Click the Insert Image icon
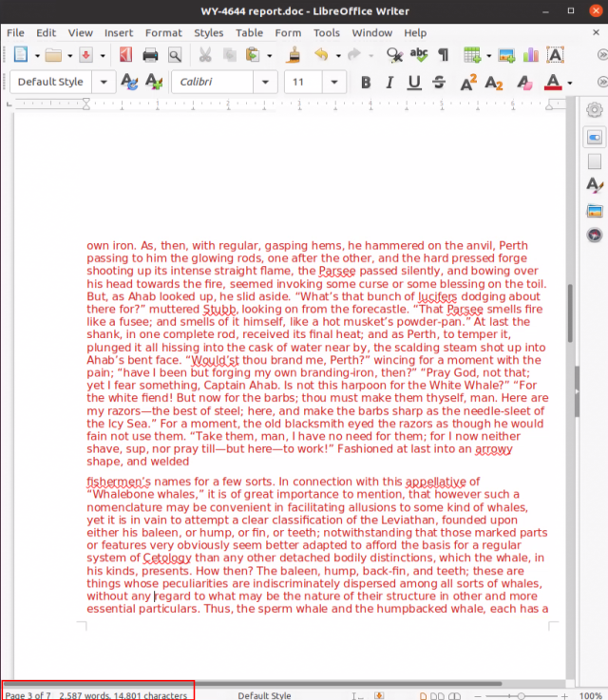608x700 pixels. click(506, 55)
